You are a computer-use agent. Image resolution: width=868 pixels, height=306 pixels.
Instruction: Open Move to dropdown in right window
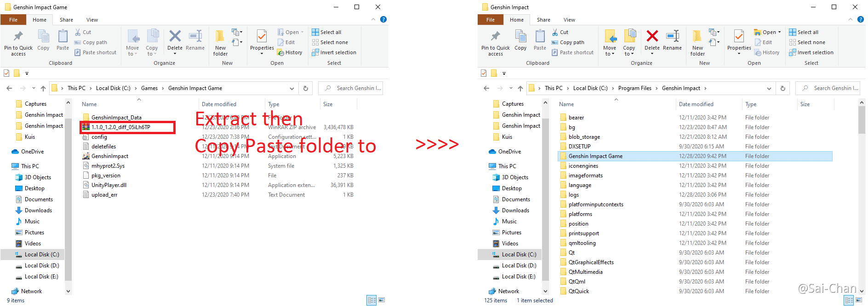pos(610,42)
